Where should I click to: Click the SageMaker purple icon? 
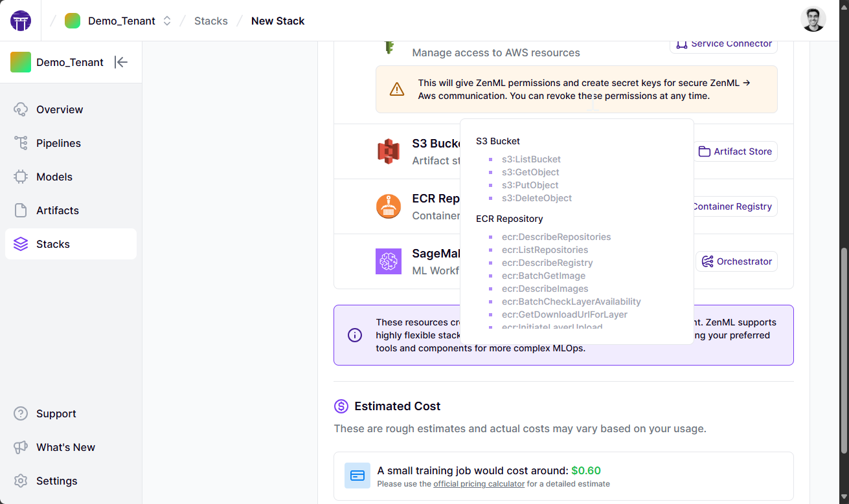coord(388,261)
